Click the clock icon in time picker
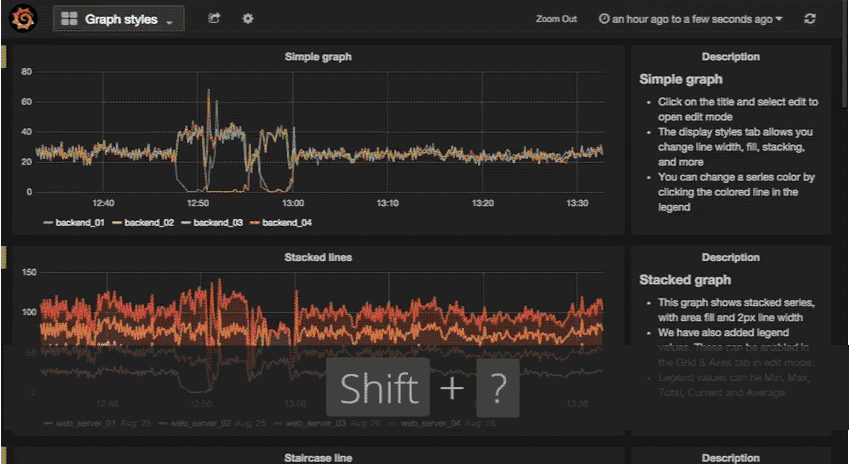The height and width of the screenshot is (464, 849). tap(603, 19)
